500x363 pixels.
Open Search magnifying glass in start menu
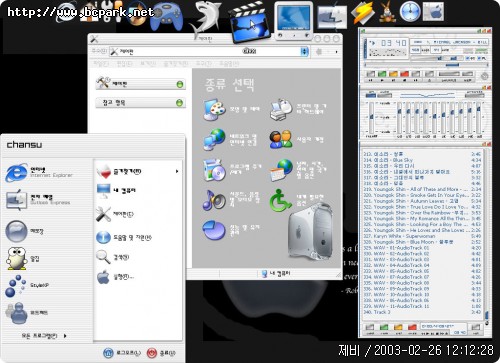coord(112,257)
